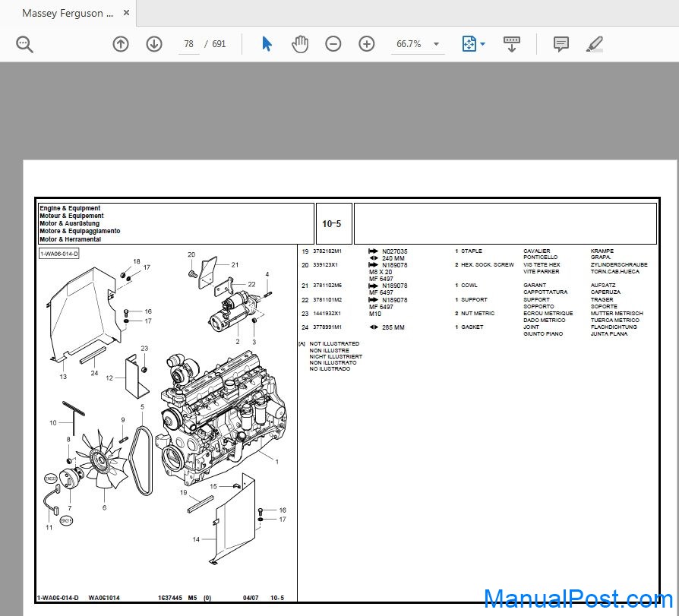Image resolution: width=679 pixels, height=616 pixels.
Task: Zoom out with the minus button
Action: click(x=333, y=44)
